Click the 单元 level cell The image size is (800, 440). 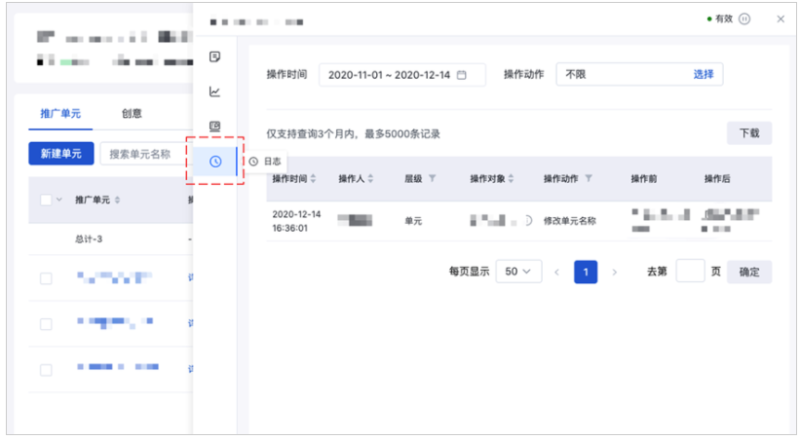pyautogui.click(x=413, y=221)
